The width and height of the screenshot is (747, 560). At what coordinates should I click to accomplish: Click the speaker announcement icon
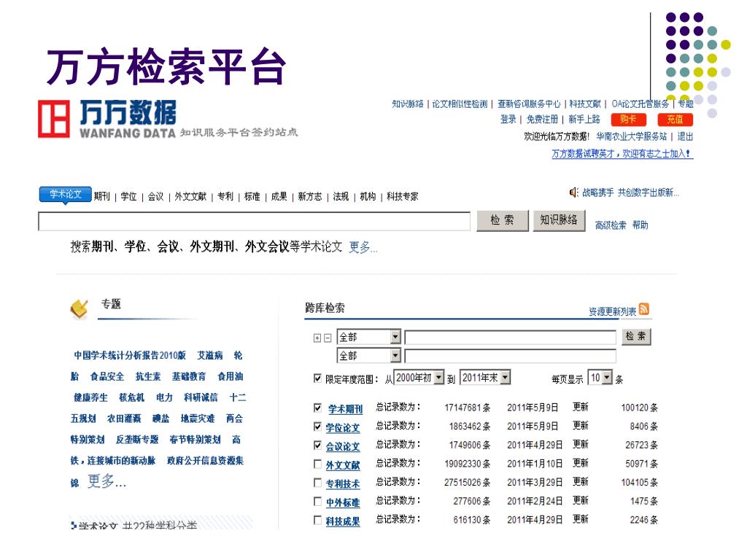pyautogui.click(x=573, y=192)
